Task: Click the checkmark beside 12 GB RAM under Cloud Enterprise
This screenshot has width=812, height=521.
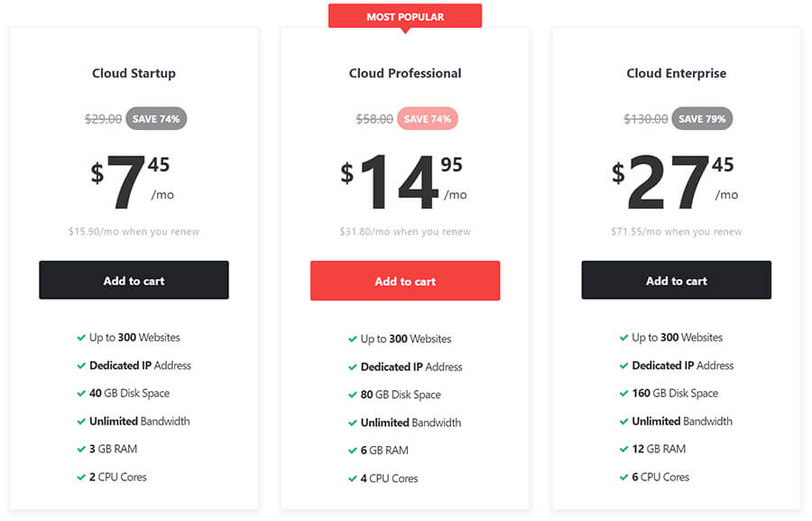Action: point(623,449)
